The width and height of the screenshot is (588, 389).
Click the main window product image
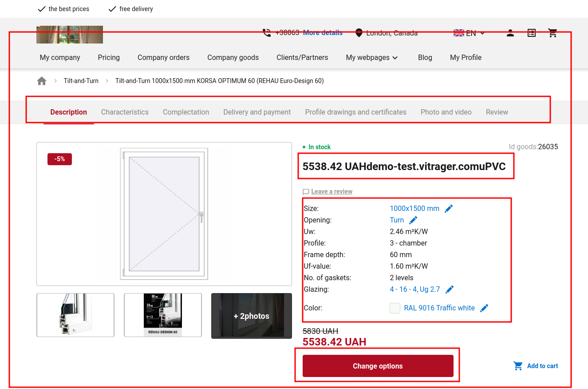[164, 214]
